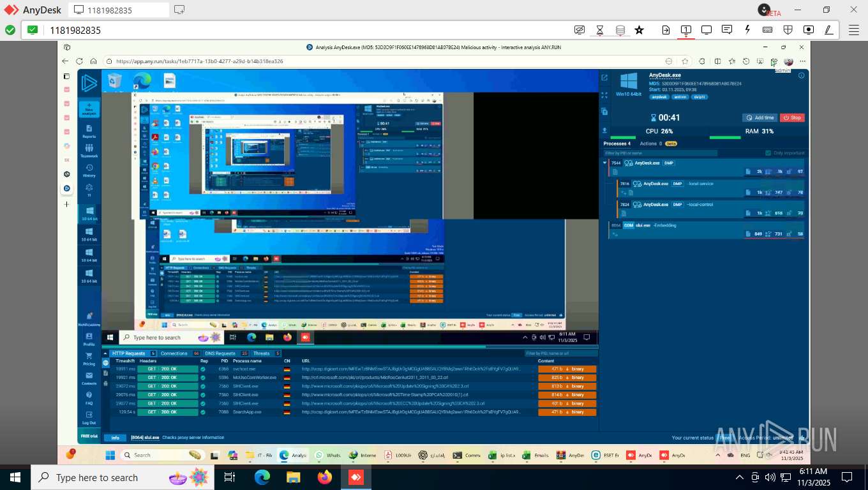Image resolution: width=868 pixels, height=490 pixels.
Task: Click the local taskbar search box
Action: pos(121,477)
